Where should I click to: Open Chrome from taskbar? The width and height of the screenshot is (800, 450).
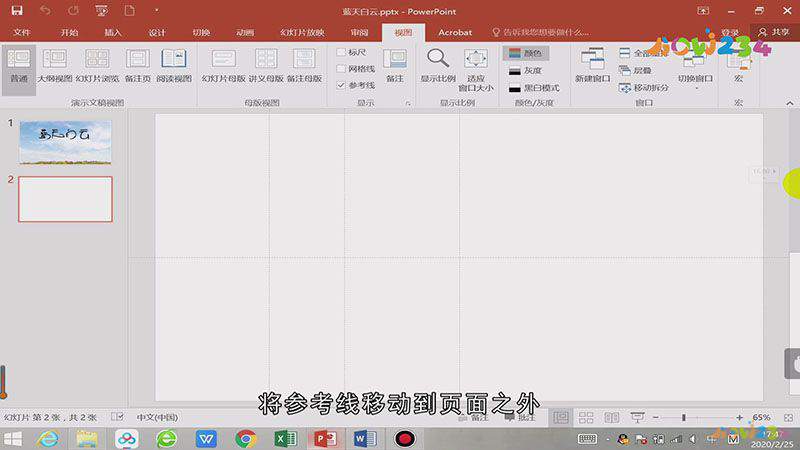(246, 439)
